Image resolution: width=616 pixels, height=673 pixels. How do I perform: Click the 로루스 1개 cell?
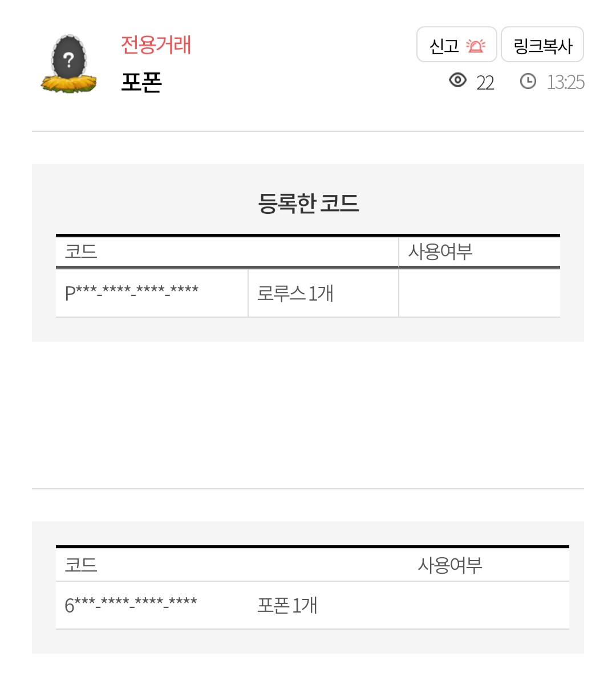[x=295, y=293]
